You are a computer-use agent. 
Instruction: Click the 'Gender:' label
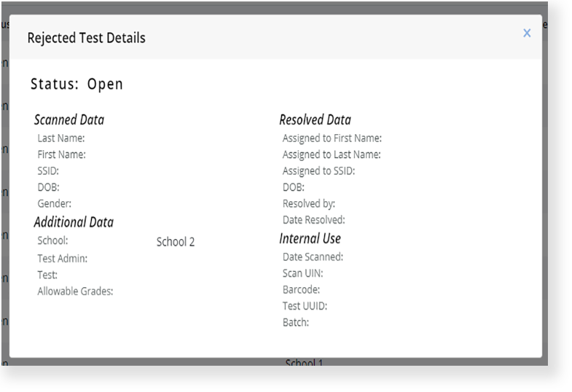coord(55,204)
